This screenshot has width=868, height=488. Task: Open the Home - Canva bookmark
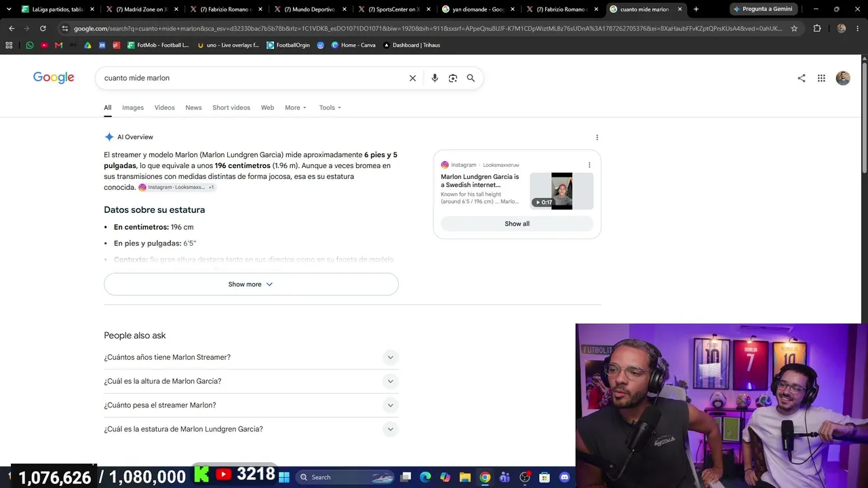353,45
